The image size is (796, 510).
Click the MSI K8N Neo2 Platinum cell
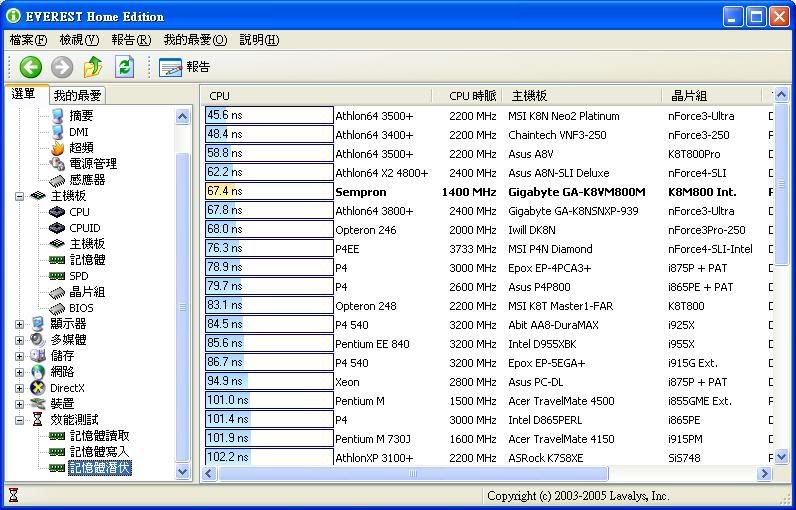click(x=563, y=116)
